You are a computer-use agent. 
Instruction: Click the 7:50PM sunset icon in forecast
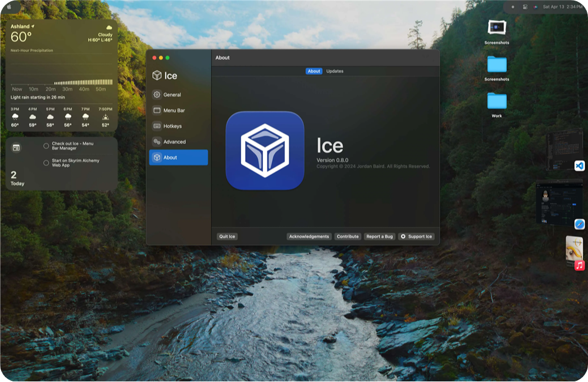click(x=105, y=117)
